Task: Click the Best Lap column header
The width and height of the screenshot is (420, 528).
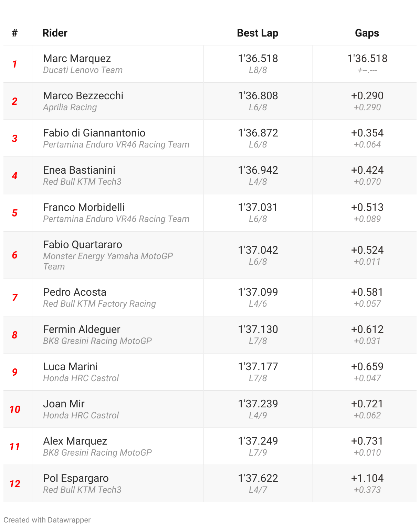Action: [258, 33]
